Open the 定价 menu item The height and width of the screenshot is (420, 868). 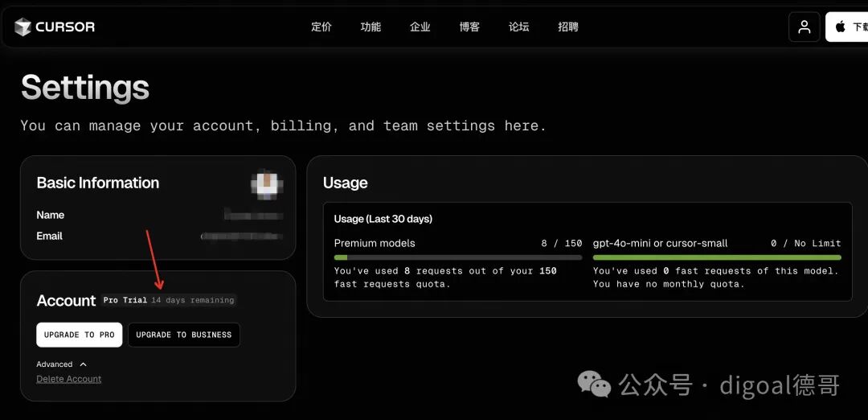click(321, 27)
